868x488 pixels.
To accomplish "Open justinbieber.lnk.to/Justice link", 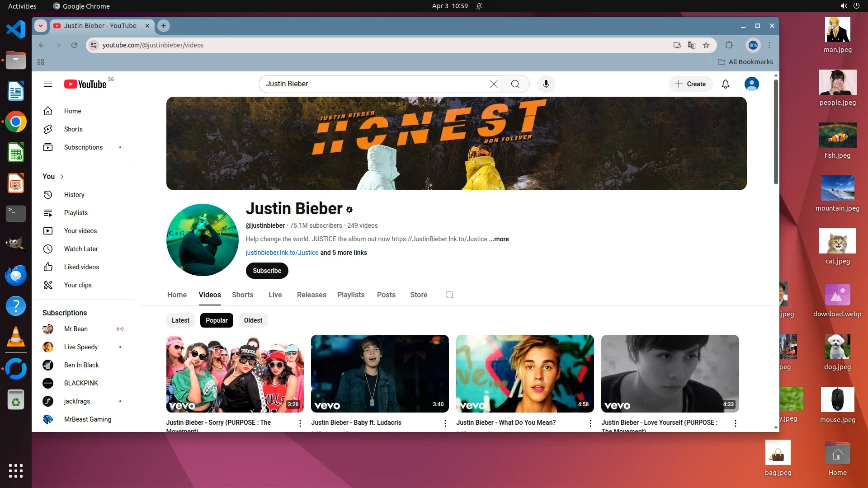I will pos(282,253).
